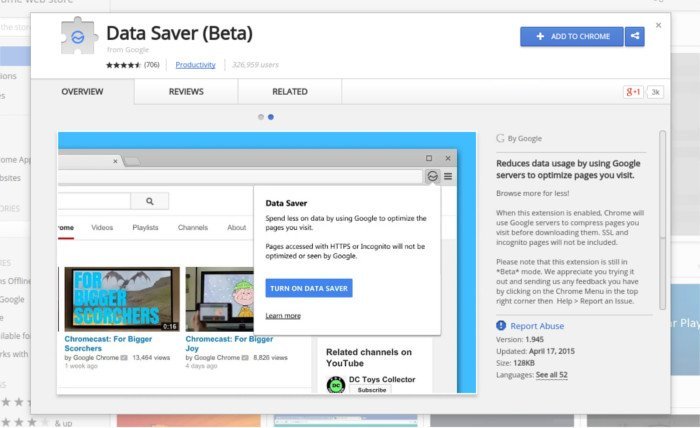This screenshot has width=700, height=428.
Task: Click the close X in screenshot window
Action: tap(448, 158)
